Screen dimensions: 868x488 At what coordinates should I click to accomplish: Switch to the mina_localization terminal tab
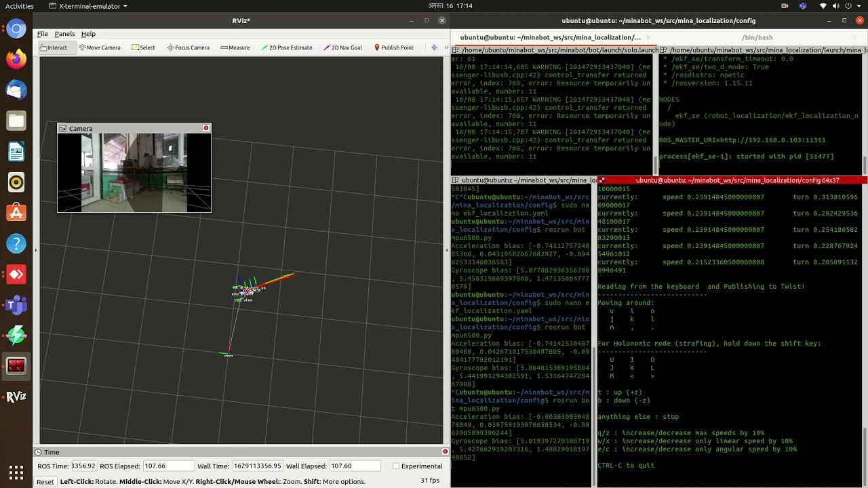[x=550, y=37]
